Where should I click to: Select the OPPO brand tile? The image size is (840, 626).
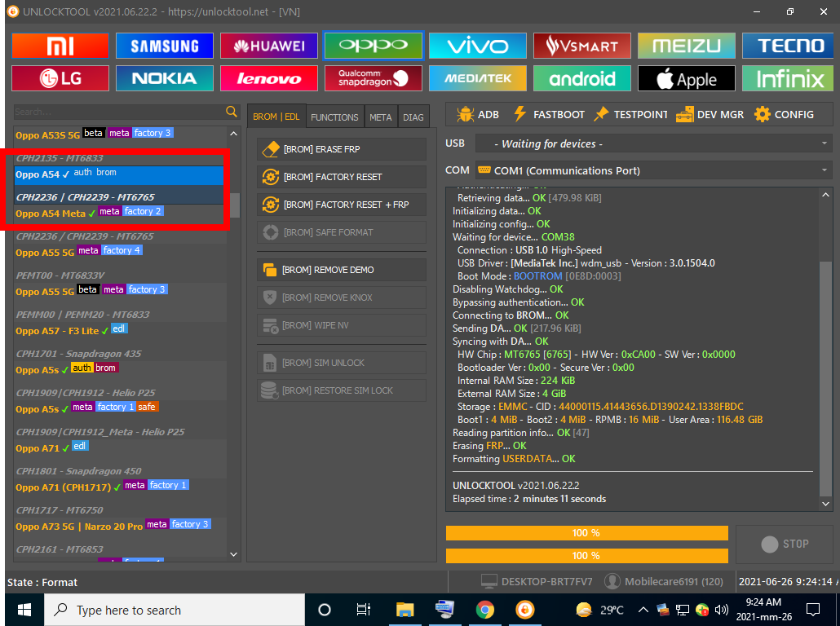pos(374,46)
